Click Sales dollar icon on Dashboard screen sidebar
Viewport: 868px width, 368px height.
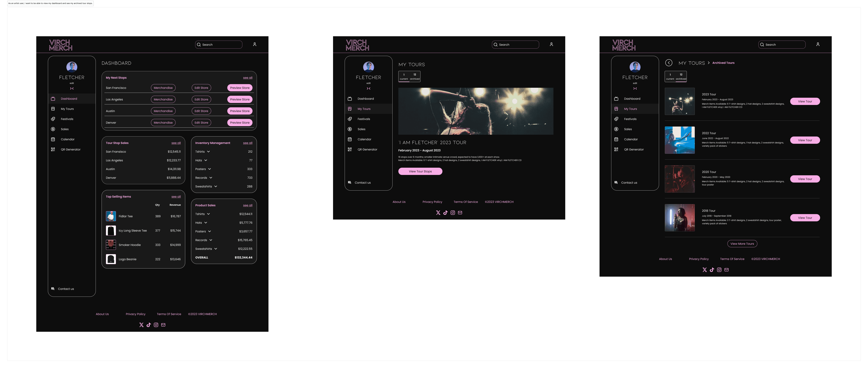pyautogui.click(x=53, y=129)
